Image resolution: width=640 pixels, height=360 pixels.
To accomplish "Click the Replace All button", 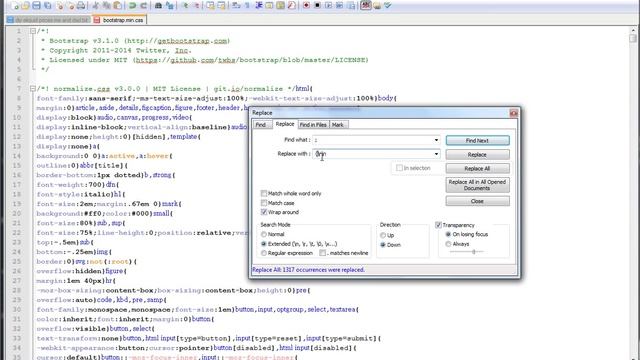I will point(477,169).
